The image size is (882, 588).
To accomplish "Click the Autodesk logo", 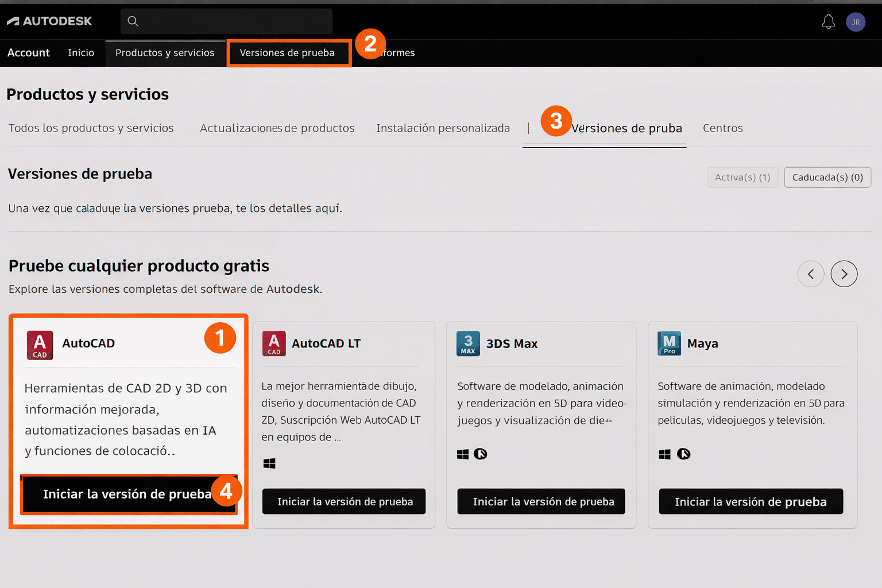I will [49, 21].
